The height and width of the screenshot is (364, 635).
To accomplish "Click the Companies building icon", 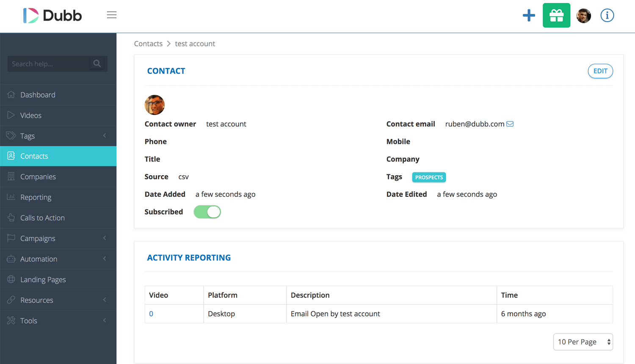I will click(11, 176).
